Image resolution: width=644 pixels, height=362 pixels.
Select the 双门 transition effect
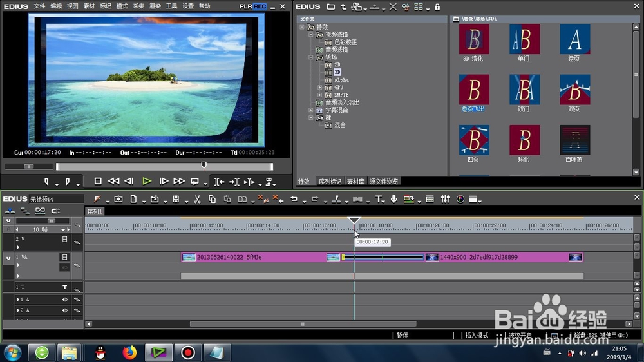524,90
